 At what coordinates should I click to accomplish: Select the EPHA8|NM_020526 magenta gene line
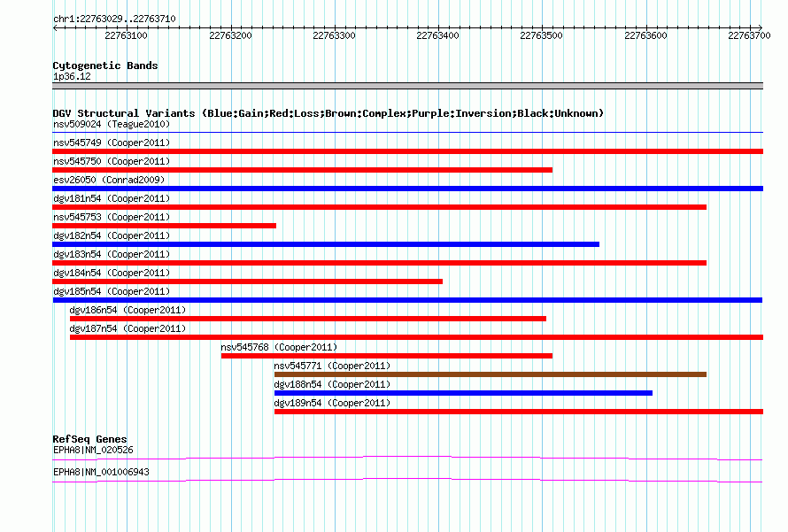tap(407, 458)
